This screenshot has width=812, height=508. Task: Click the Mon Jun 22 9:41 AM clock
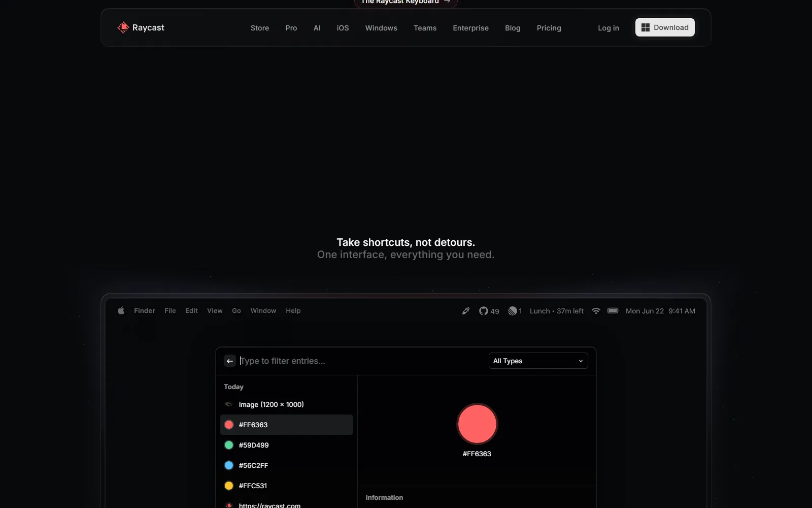(660, 311)
